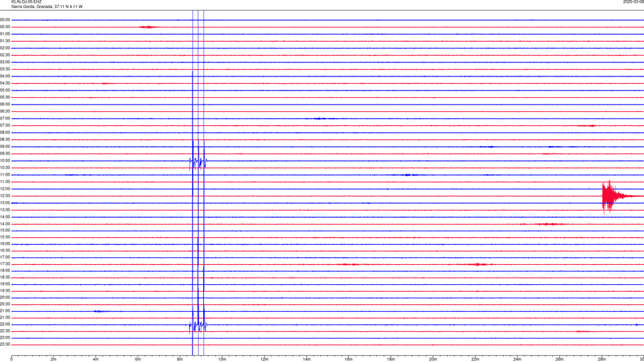Select the 02:00 time row label

pos(5,48)
